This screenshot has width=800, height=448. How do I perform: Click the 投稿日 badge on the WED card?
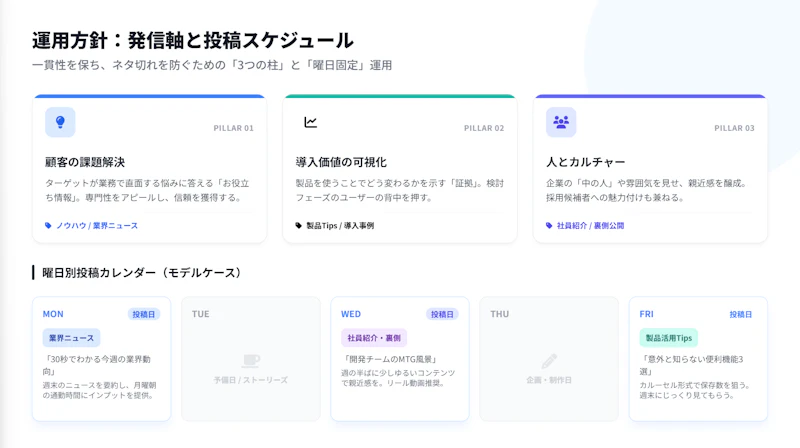pos(442,314)
